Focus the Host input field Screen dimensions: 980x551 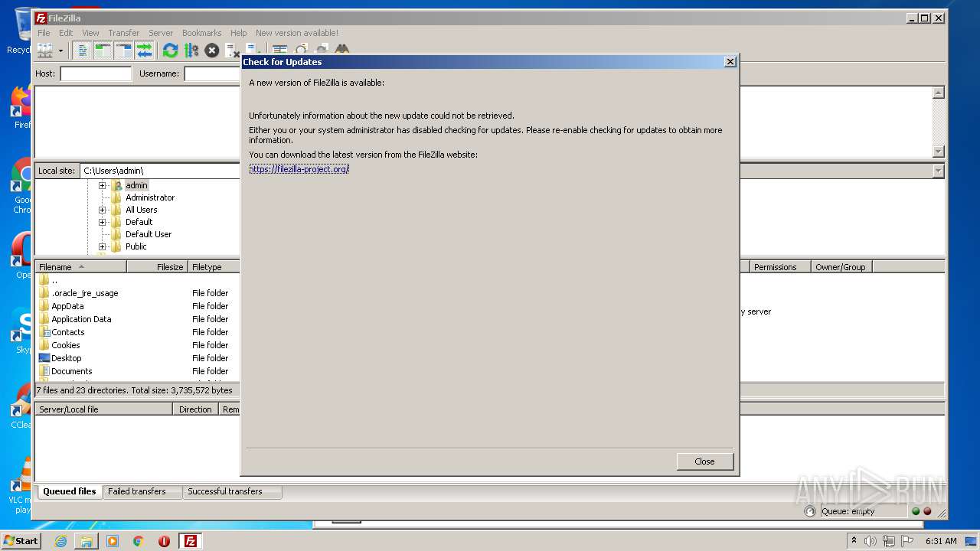point(96,73)
